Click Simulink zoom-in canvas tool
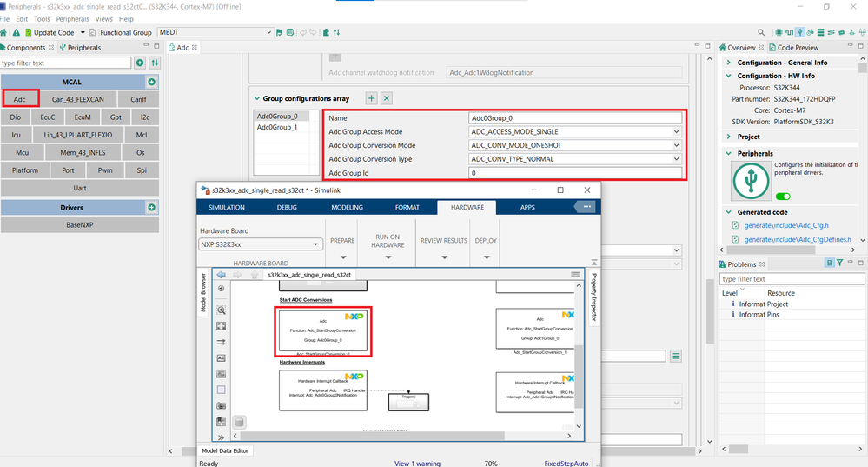The image size is (868, 467). (222, 310)
